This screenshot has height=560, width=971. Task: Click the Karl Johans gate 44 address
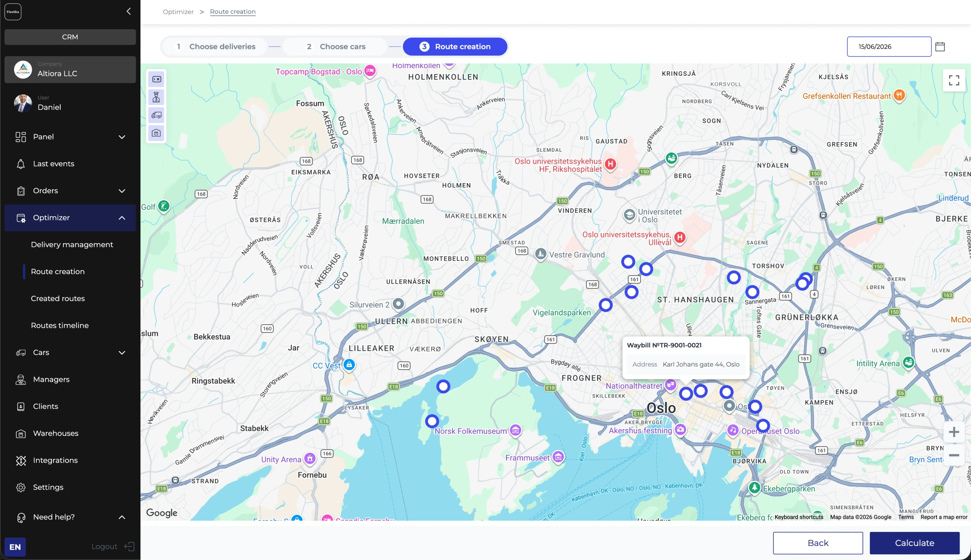pos(701,364)
